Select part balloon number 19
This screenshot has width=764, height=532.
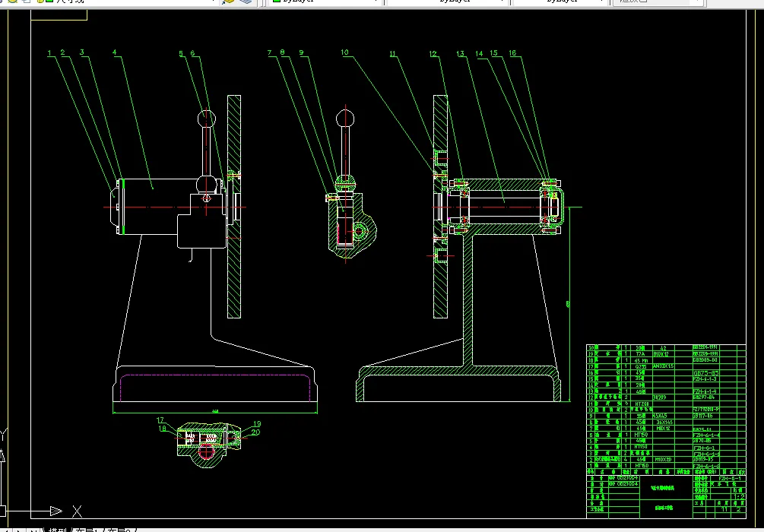[257, 424]
